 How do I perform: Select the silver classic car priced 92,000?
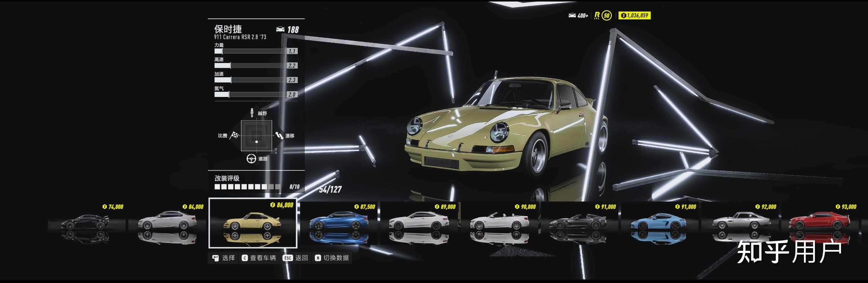pos(740,222)
